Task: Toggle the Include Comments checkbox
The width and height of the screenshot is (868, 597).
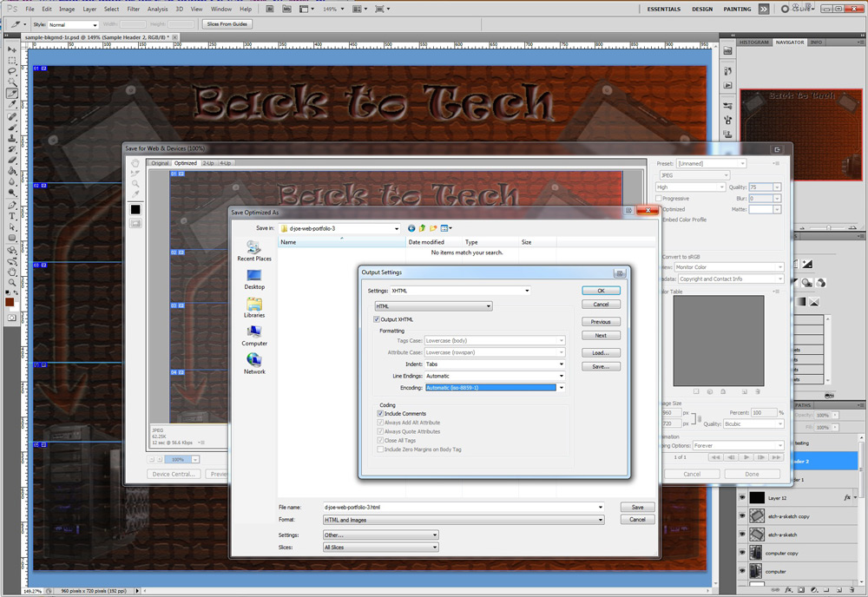Action: tap(380, 414)
